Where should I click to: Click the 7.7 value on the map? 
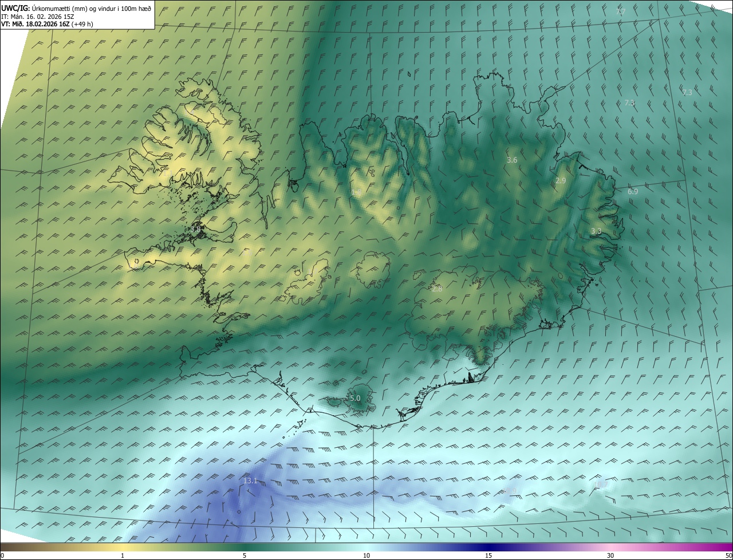pos(621,11)
